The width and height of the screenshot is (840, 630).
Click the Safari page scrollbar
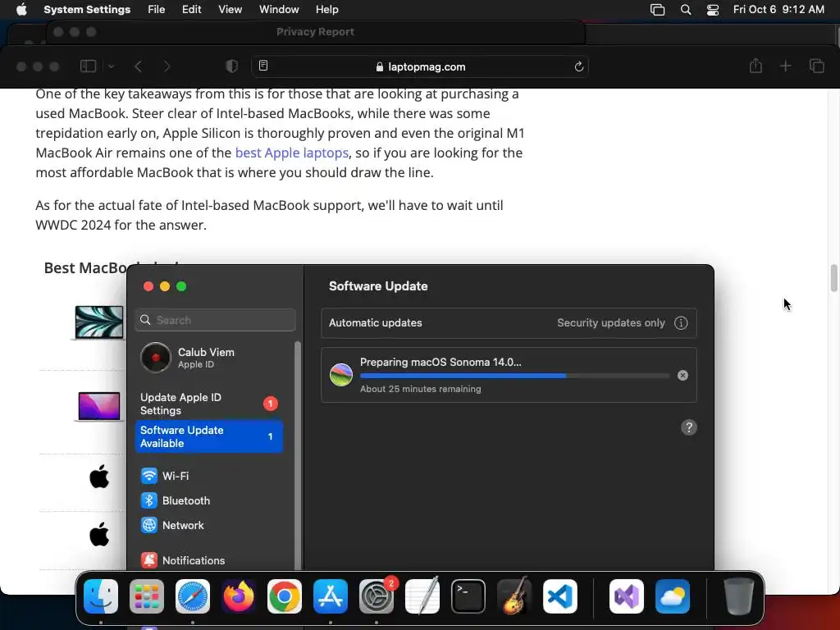click(833, 279)
